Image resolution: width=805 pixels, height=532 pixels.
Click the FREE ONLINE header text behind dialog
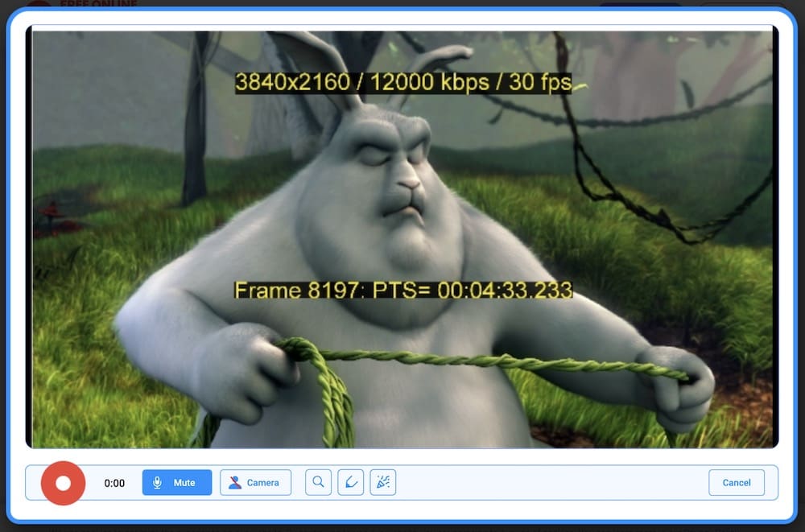click(x=98, y=4)
